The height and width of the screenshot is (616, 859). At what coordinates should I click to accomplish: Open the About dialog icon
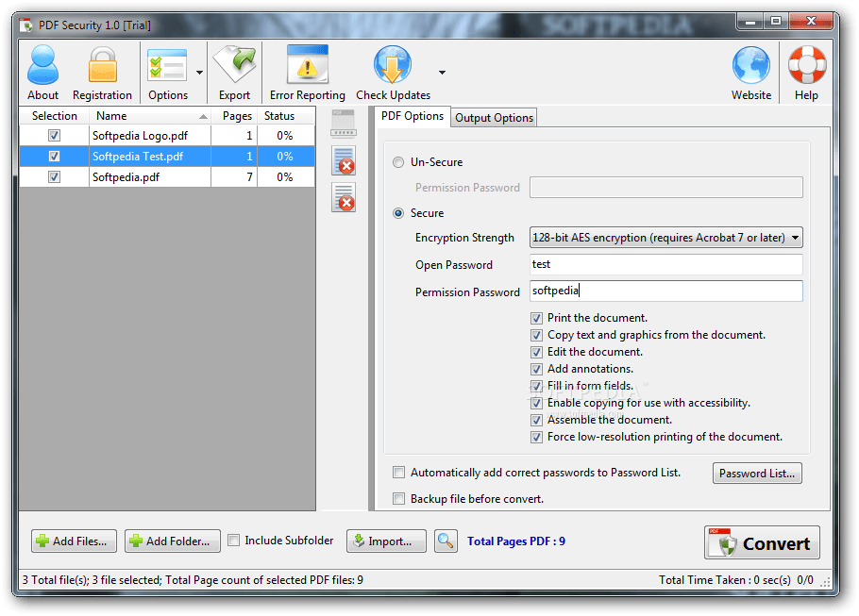(42, 64)
